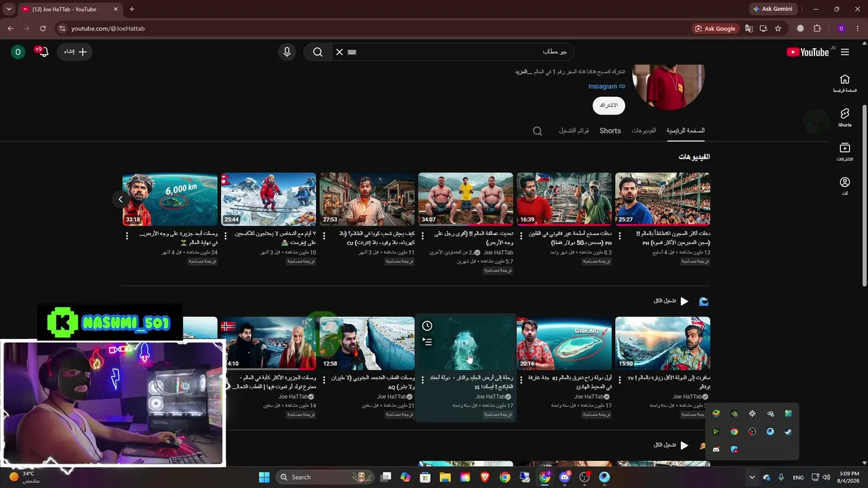Open options menu for the 27:53 video

tap(323, 236)
